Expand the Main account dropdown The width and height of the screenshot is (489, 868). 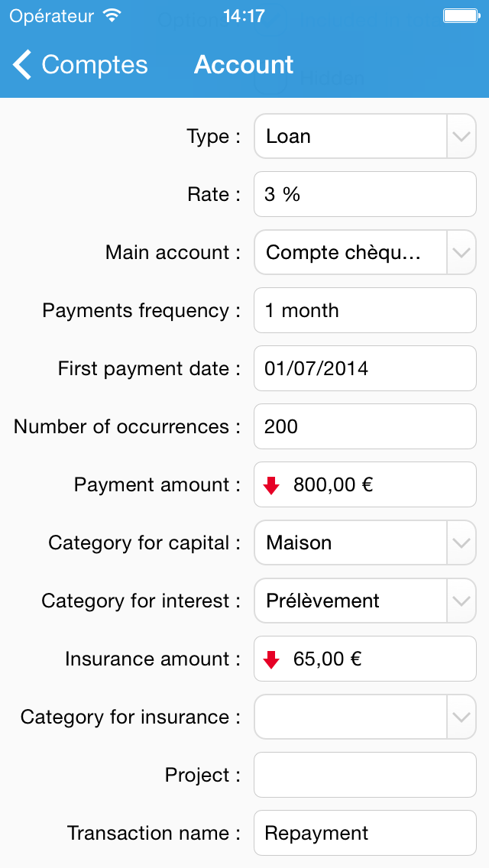[x=460, y=253]
